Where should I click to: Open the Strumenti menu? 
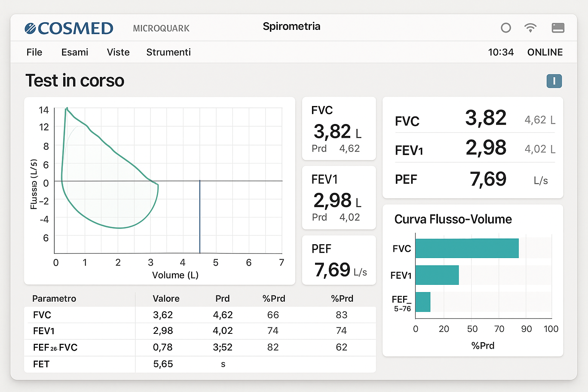[x=168, y=52]
